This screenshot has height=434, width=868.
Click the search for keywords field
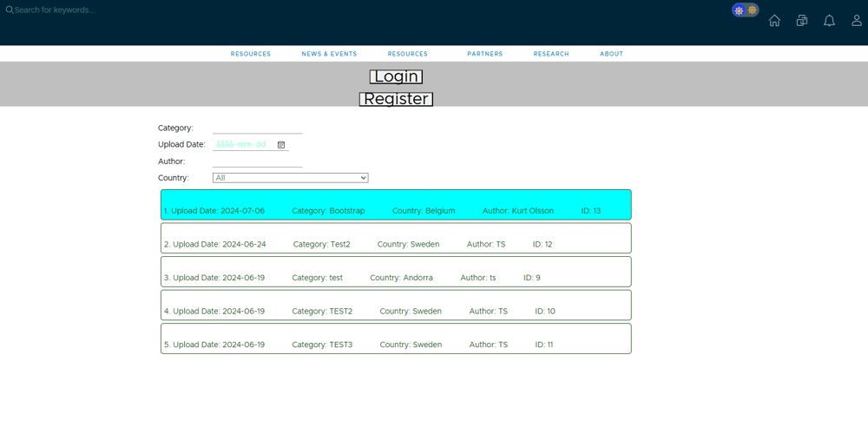click(x=104, y=10)
